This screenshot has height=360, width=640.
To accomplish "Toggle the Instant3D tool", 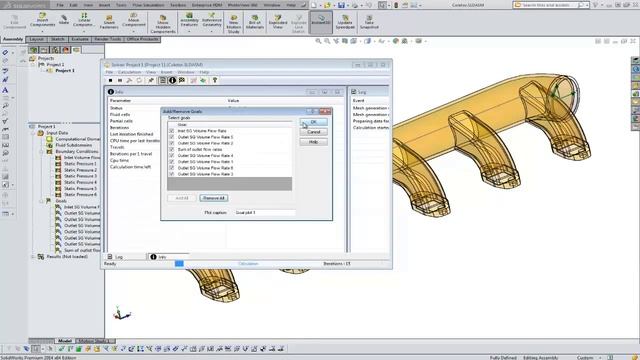I will pyautogui.click(x=321, y=21).
